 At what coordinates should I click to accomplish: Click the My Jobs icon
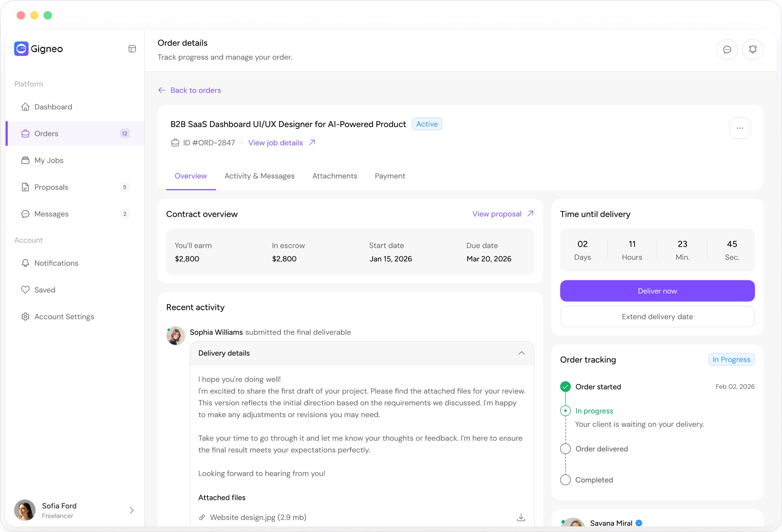pyautogui.click(x=25, y=160)
